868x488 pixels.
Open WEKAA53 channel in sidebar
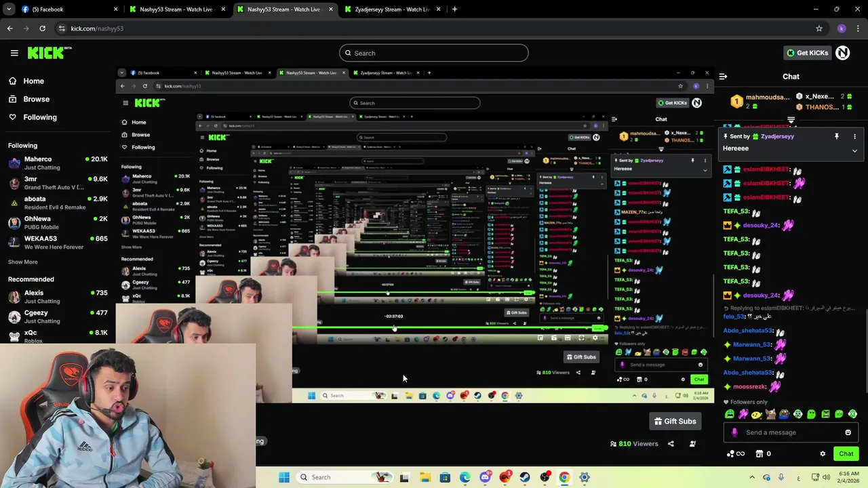[58, 242]
